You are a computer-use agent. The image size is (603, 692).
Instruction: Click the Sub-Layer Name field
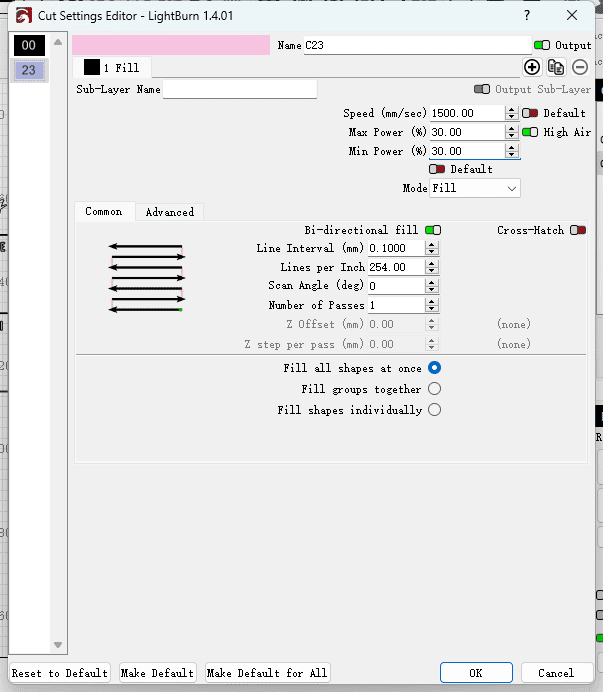tap(240, 89)
